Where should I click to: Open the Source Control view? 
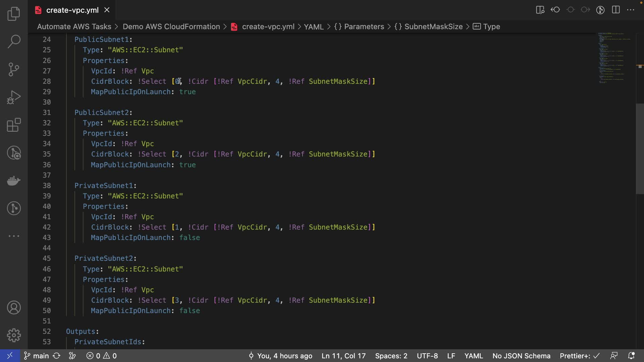(14, 69)
